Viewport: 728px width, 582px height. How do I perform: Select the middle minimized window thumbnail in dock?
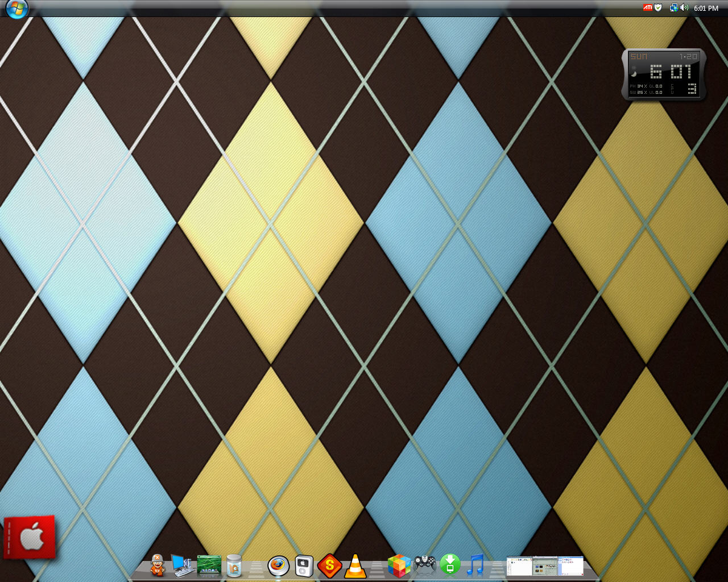pyautogui.click(x=545, y=566)
